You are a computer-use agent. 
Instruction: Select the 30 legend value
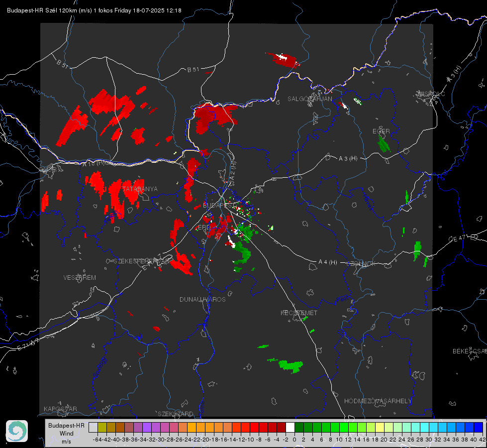click(x=429, y=440)
